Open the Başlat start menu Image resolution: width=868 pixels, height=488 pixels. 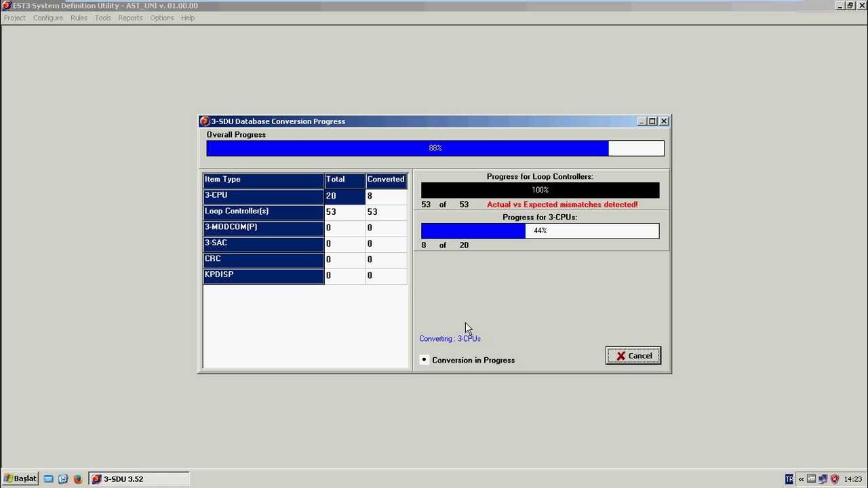pos(20,479)
